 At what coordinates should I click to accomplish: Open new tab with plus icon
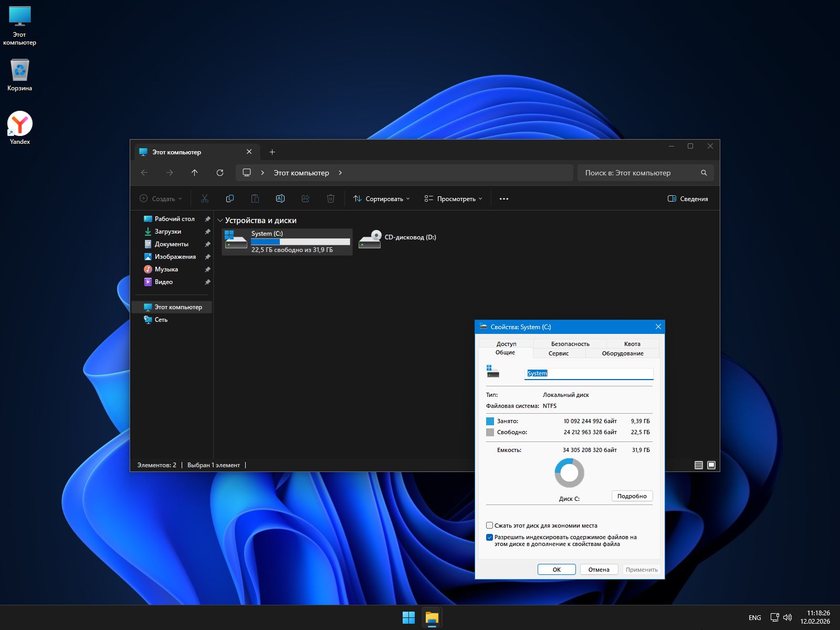pos(272,152)
